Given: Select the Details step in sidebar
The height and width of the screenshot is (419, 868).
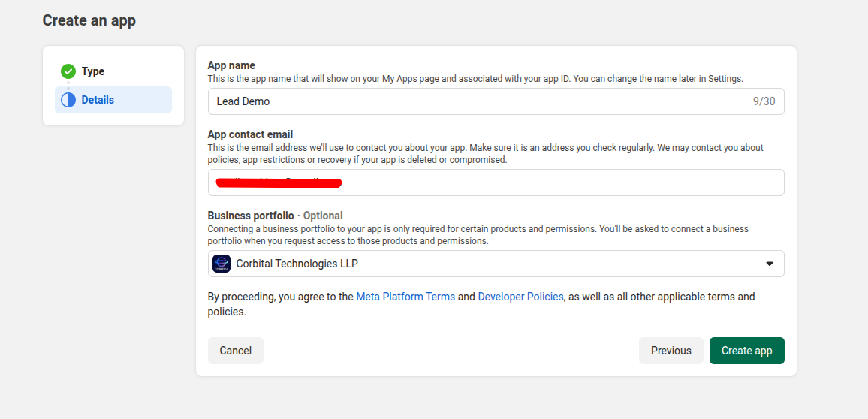Looking at the screenshot, I should pos(98,100).
